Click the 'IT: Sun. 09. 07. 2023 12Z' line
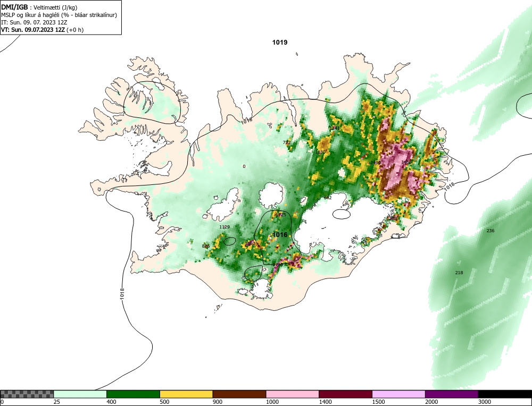The width and height of the screenshot is (532, 406). pos(34,22)
